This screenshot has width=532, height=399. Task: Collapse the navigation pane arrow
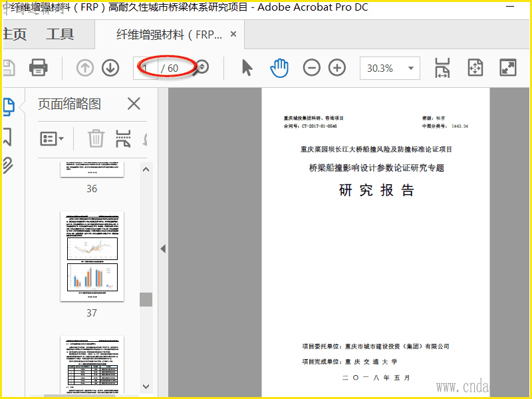pos(163,249)
